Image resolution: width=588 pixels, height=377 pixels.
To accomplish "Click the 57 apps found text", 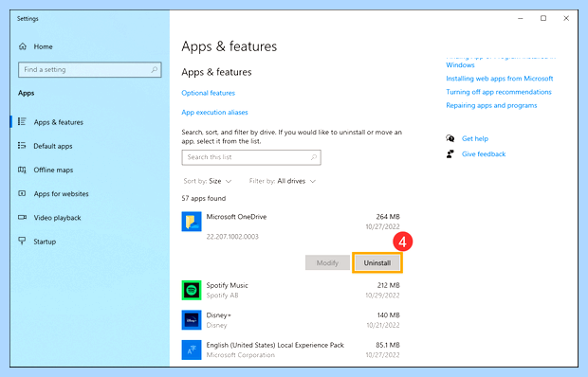I will click(x=204, y=198).
